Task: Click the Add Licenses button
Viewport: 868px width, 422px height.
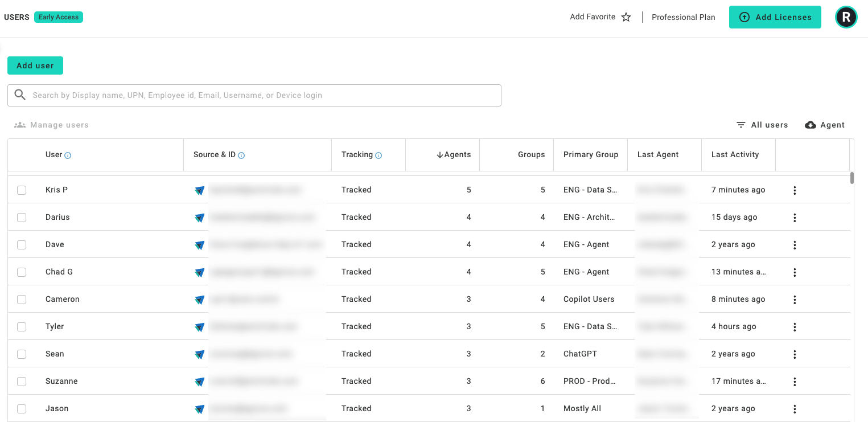Action: (775, 17)
